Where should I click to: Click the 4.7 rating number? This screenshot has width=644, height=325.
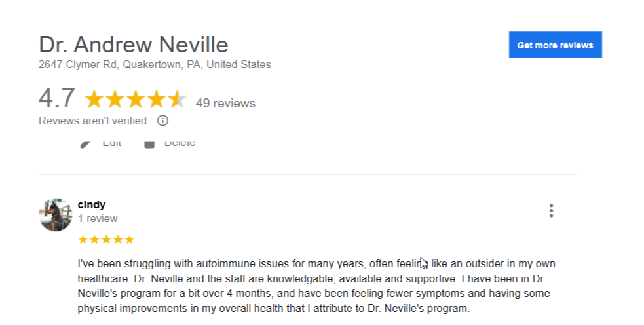[x=57, y=98]
